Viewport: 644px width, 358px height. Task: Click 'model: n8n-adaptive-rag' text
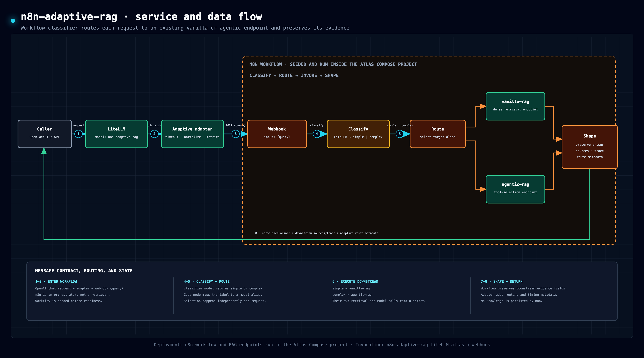point(116,137)
